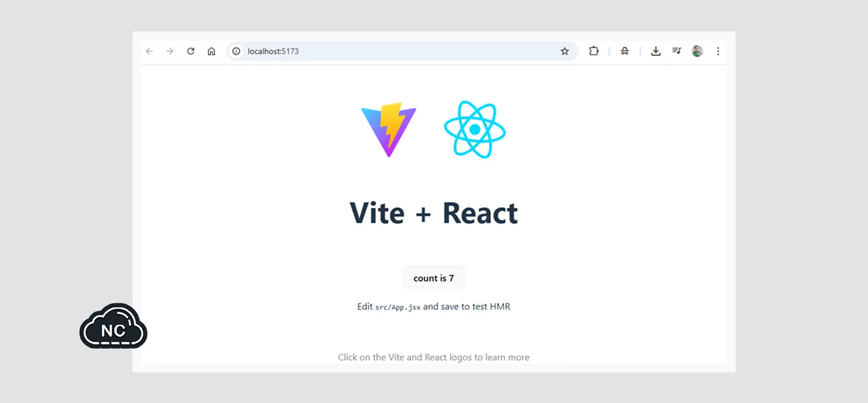View site information for localhost
Viewport: 868px width, 403px height.
tap(236, 52)
